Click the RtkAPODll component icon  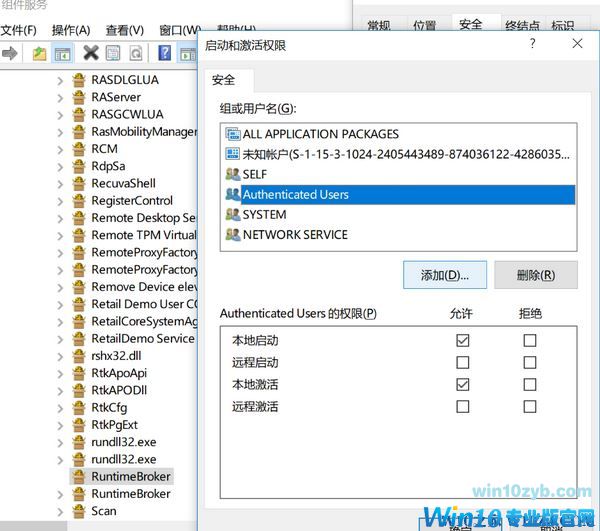click(79, 390)
